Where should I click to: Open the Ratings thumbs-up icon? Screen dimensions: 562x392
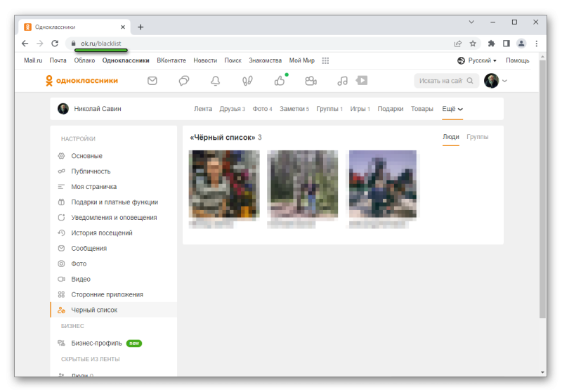pos(280,81)
